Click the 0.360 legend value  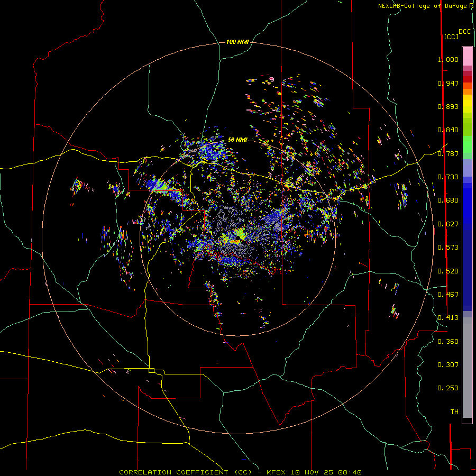[x=448, y=342]
